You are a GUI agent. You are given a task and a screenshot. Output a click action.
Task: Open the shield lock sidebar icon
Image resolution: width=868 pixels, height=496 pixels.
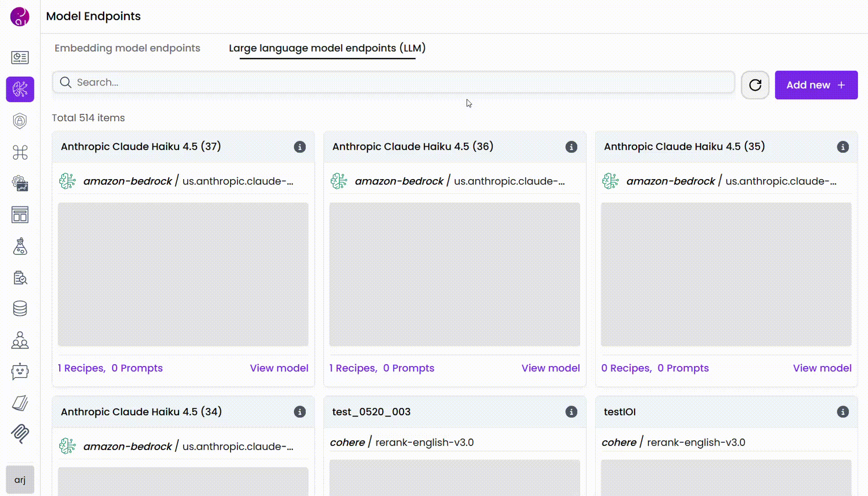(20, 121)
